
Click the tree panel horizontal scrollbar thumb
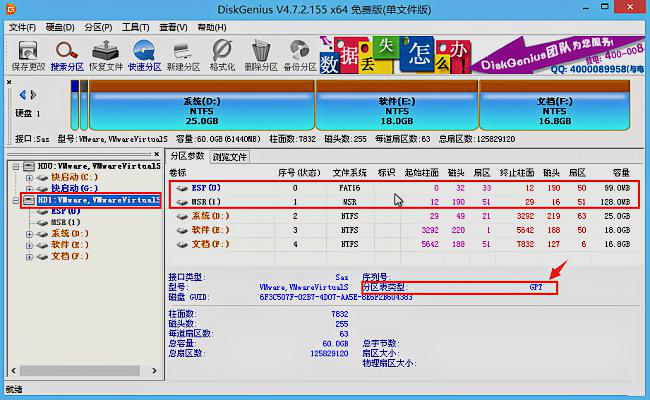coord(80,370)
